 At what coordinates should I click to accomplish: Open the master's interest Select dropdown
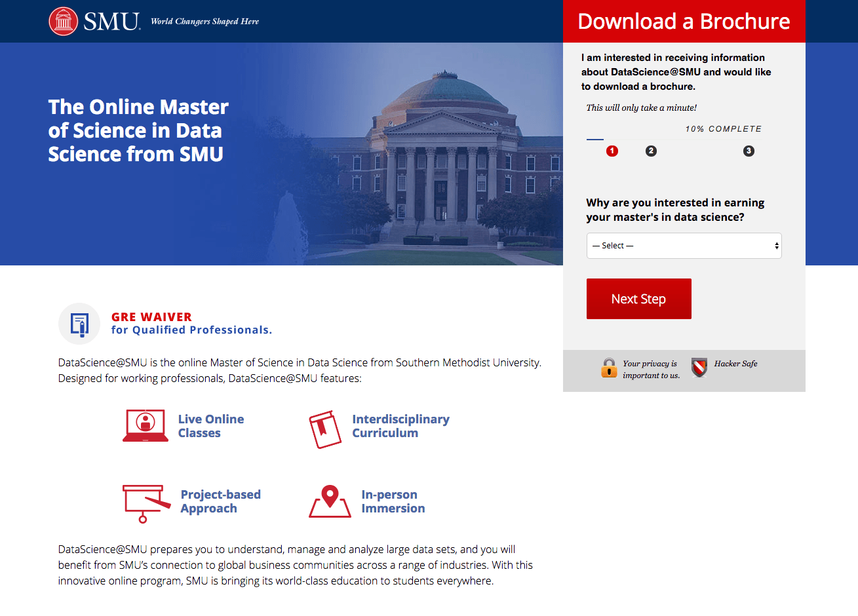(684, 246)
